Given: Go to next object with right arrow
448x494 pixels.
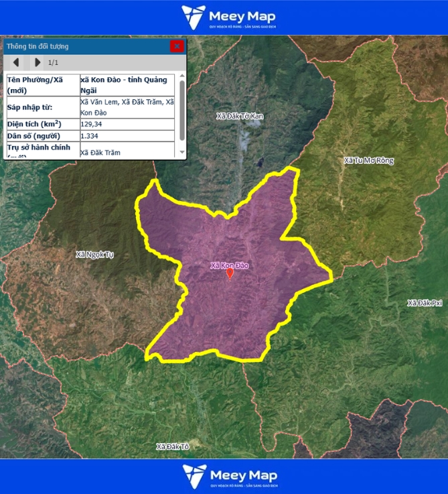Looking at the screenshot, I should coord(38,62).
